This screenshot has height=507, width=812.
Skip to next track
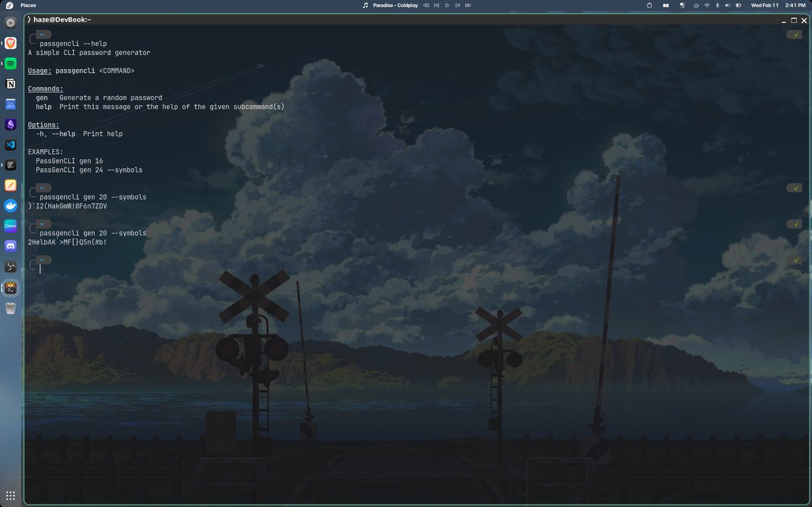(x=458, y=5)
